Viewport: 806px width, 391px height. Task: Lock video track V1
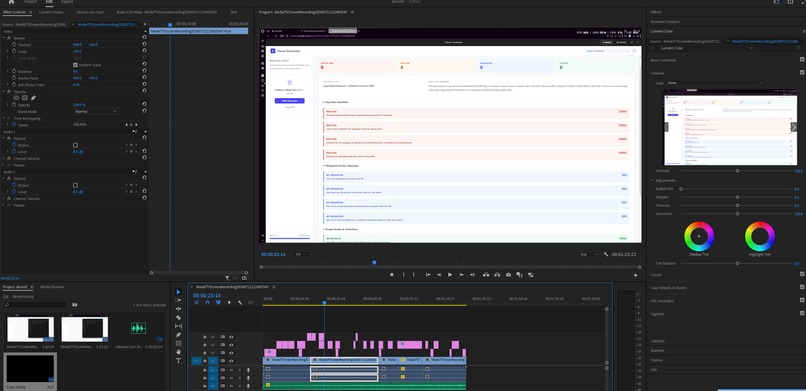205,361
